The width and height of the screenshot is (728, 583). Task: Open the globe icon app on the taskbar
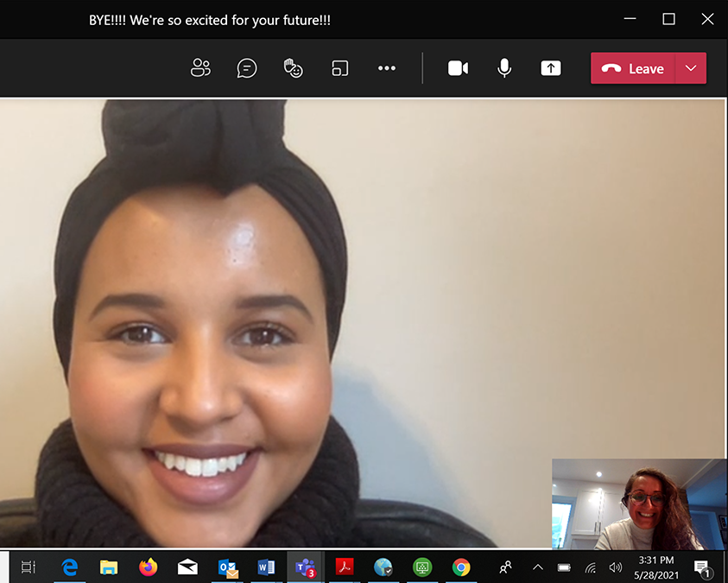[x=383, y=567]
